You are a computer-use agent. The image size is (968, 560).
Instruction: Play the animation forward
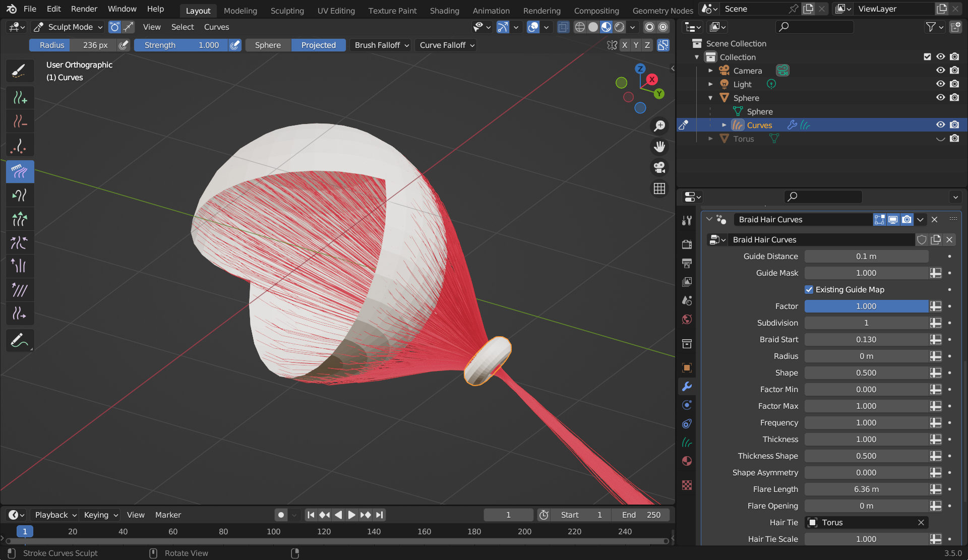(x=352, y=515)
